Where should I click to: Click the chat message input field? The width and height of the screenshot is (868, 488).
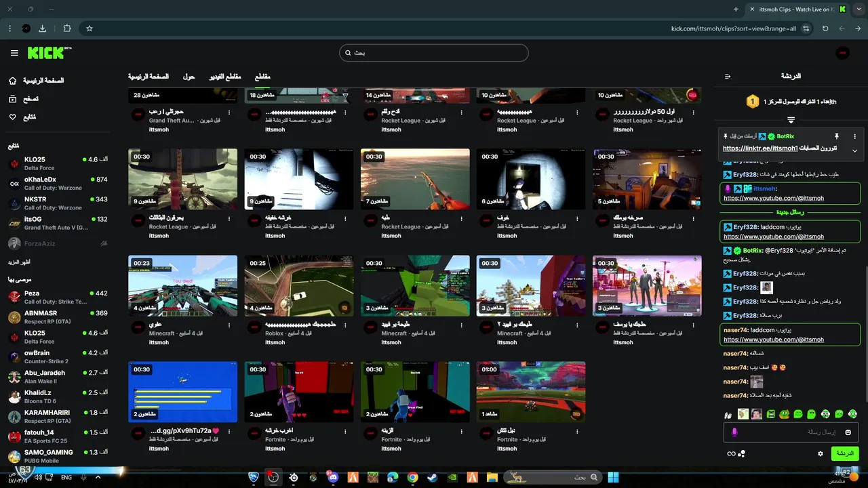[790, 432]
